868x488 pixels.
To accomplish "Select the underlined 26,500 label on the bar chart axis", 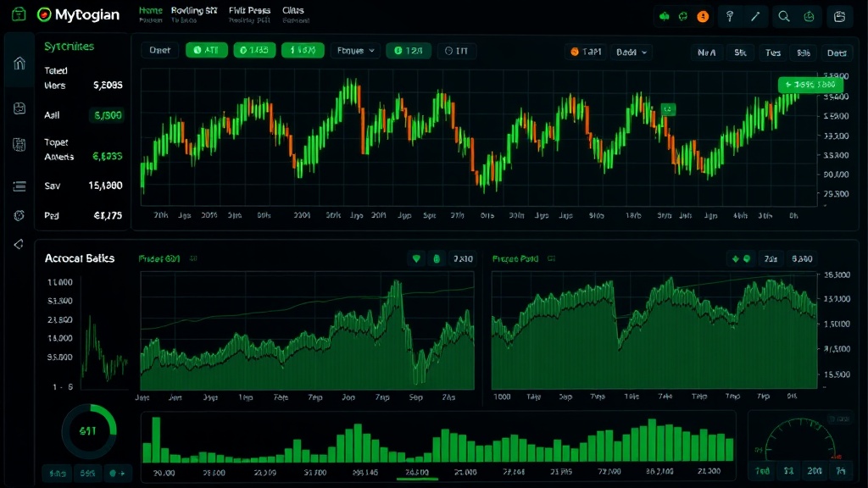I will click(417, 473).
